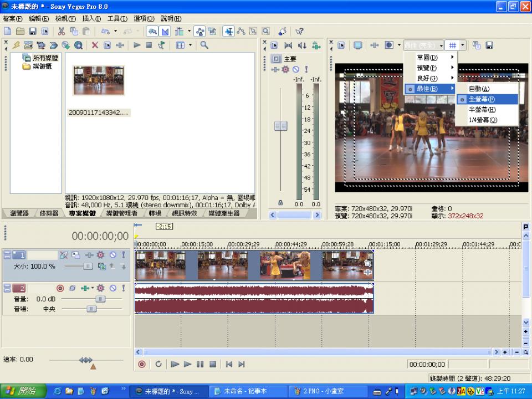
Task: Toggle Automatic Crossfades toolbar button
Action: click(165, 32)
